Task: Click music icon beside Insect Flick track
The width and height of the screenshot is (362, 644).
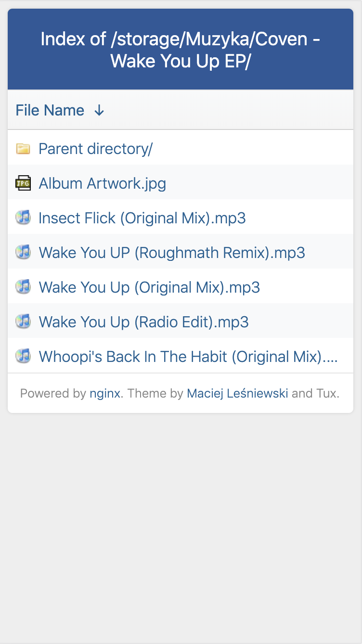Action: 23,218
